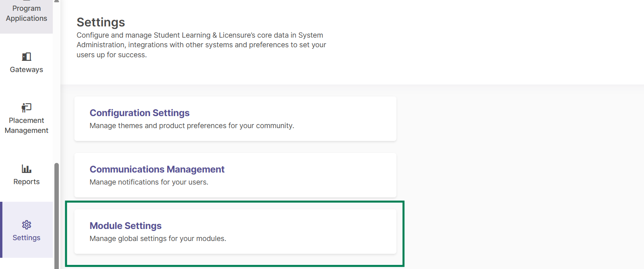Click the sidebar vertical scrollbar thumb
This screenshot has height=269, width=644.
(57, 216)
